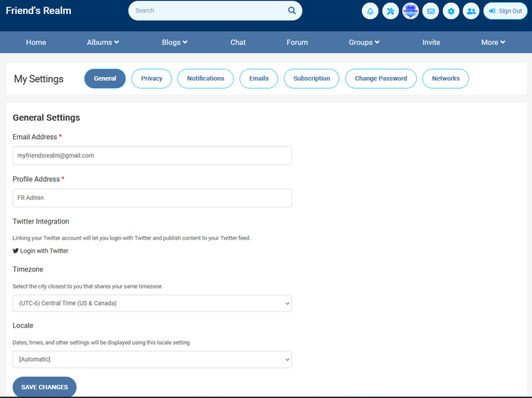Click the Twitter bird icon
532x398 pixels.
16,251
